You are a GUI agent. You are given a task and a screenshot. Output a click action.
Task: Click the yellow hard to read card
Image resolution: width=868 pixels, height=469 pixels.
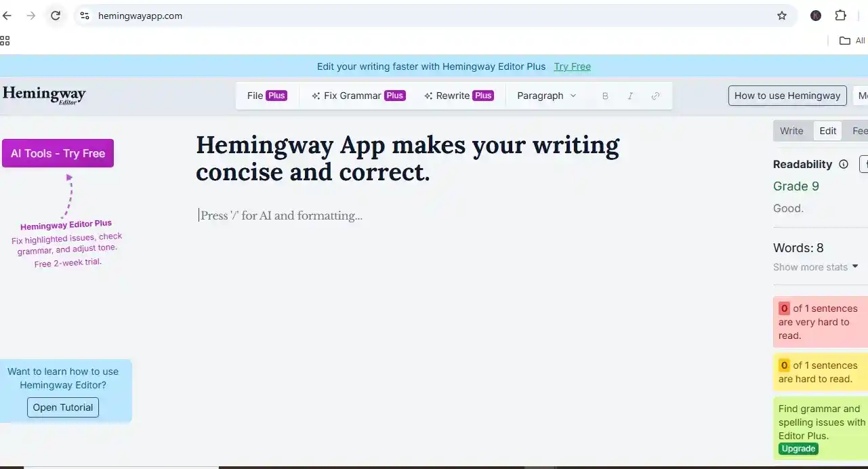[x=820, y=372]
